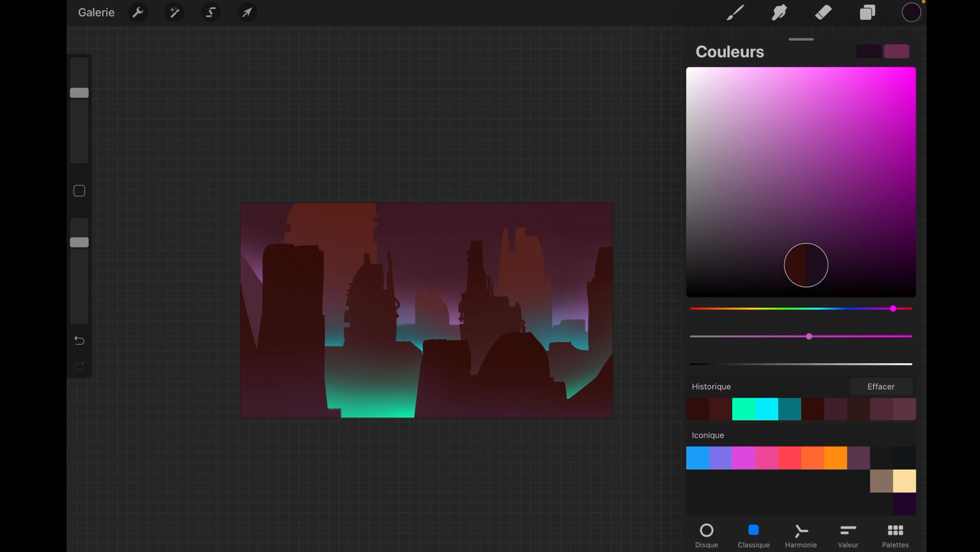The image size is (980, 552).
Task: Choose the pale yellow Iconique swatch
Action: pos(904,481)
